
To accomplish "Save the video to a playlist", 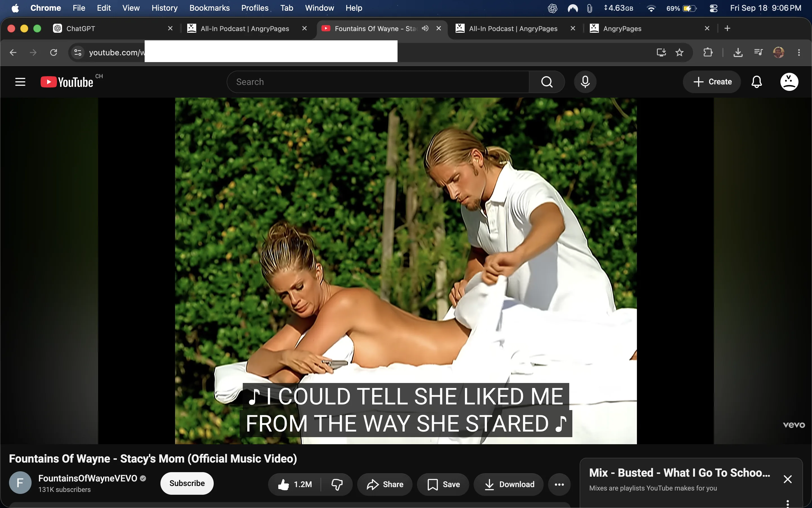I will coord(443,484).
